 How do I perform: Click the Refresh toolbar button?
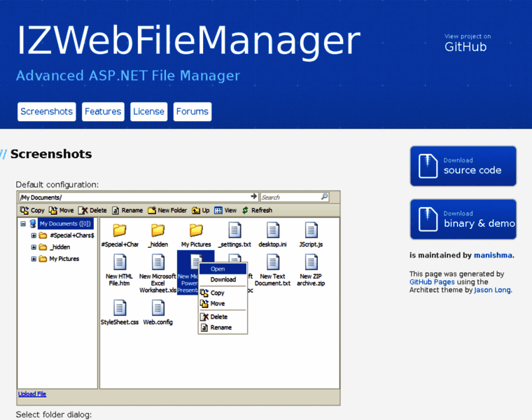(x=257, y=210)
